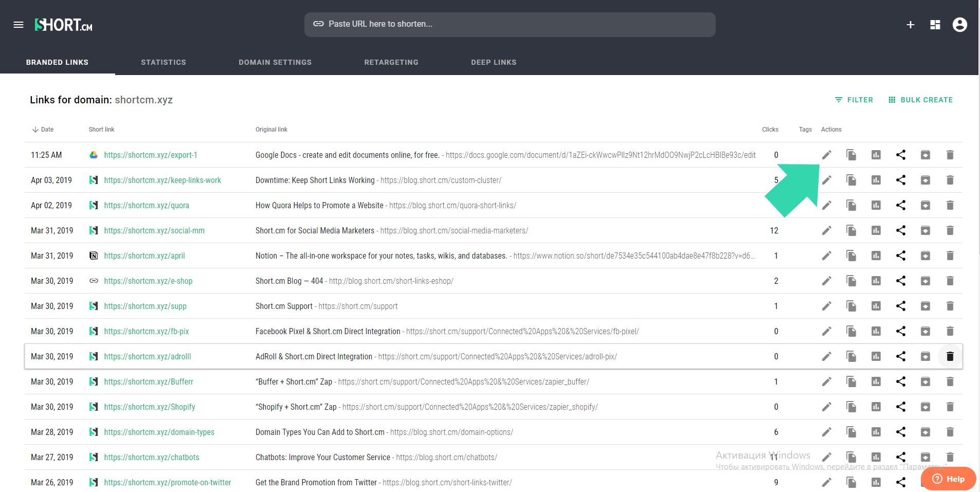Share the export-1 link
Viewport: 980px width, 492px height.
tap(900, 155)
